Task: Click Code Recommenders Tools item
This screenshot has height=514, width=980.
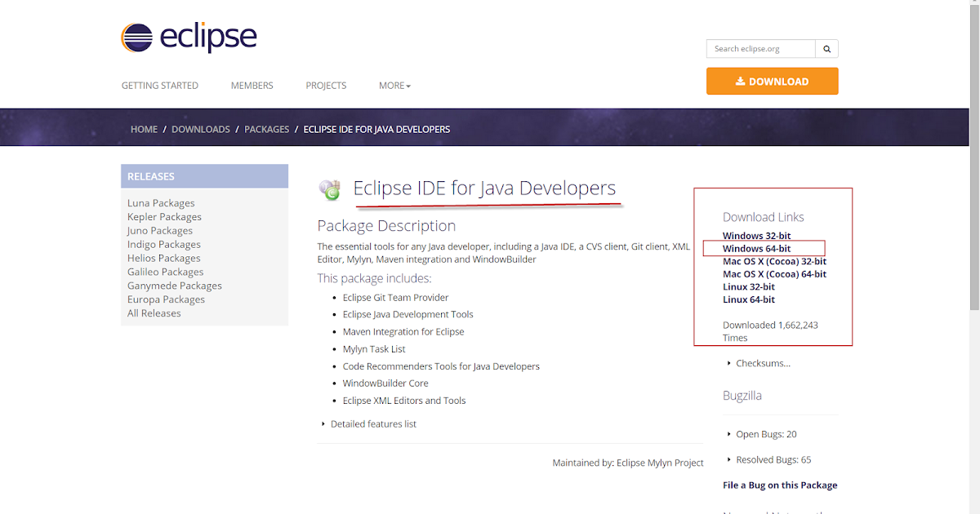Action: pos(441,366)
